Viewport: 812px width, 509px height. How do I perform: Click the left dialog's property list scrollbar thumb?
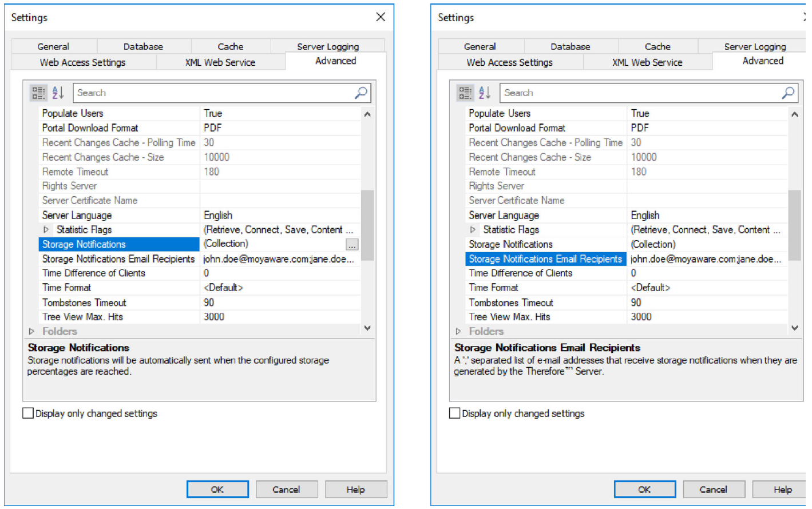click(367, 225)
